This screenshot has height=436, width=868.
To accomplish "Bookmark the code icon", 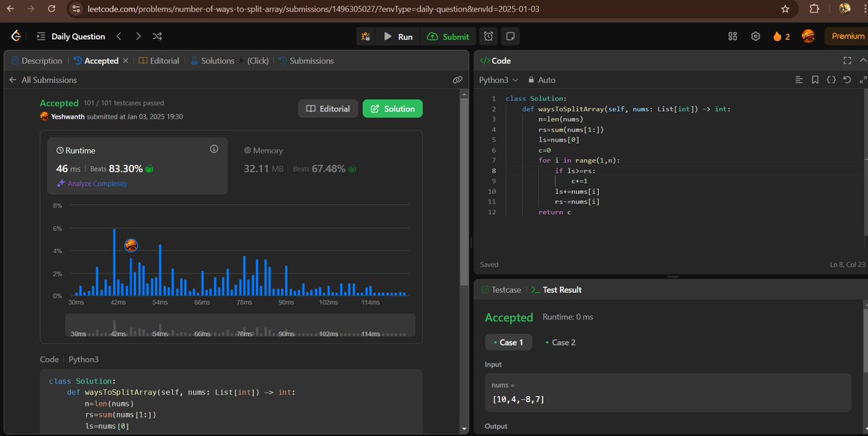I will coord(815,80).
